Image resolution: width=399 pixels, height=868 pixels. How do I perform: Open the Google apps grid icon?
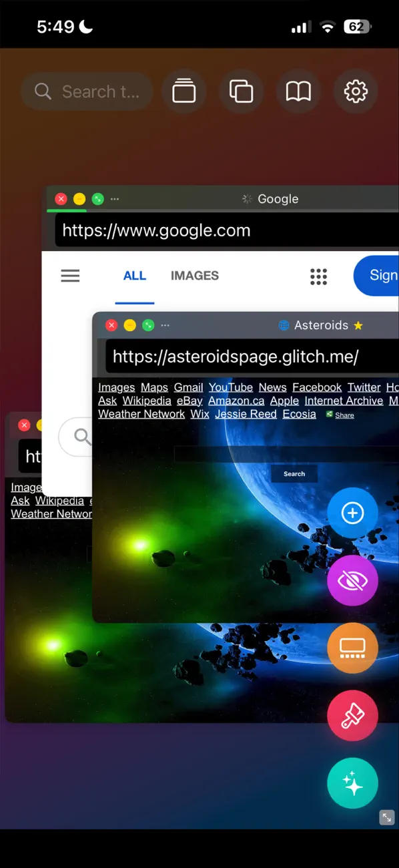point(319,276)
